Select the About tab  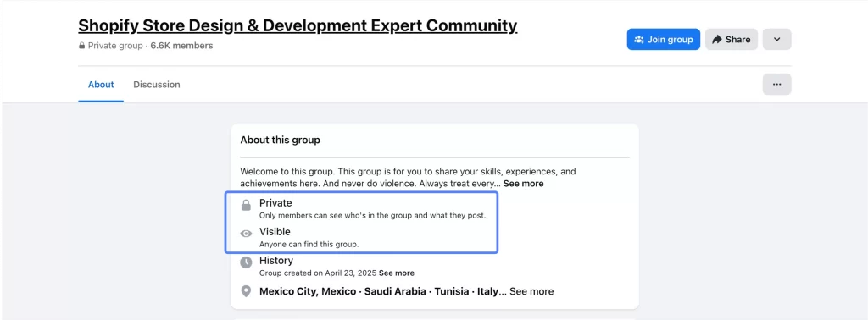click(x=101, y=85)
